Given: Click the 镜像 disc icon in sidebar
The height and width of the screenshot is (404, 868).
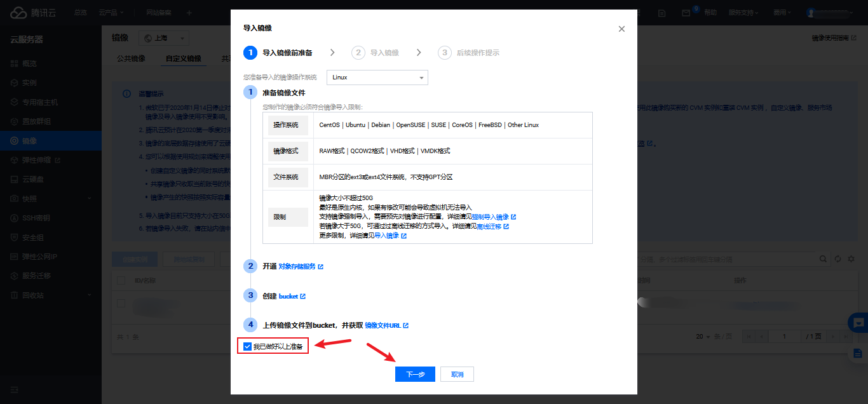Looking at the screenshot, I should pyautogui.click(x=15, y=140).
